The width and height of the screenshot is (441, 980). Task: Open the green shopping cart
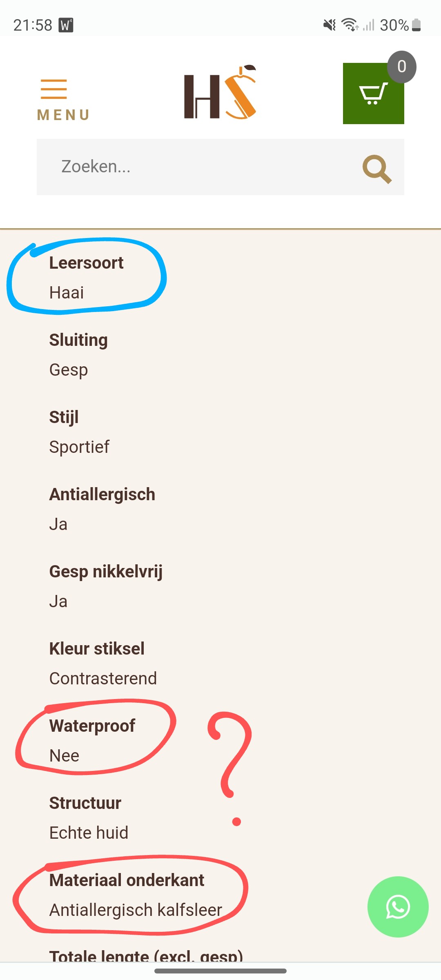point(373,94)
